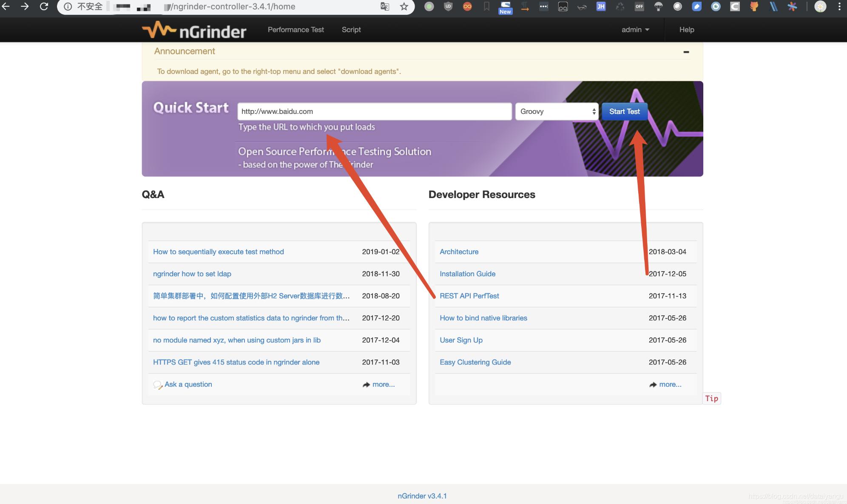This screenshot has width=847, height=504.
Task: Open the Script menu
Action: [351, 30]
